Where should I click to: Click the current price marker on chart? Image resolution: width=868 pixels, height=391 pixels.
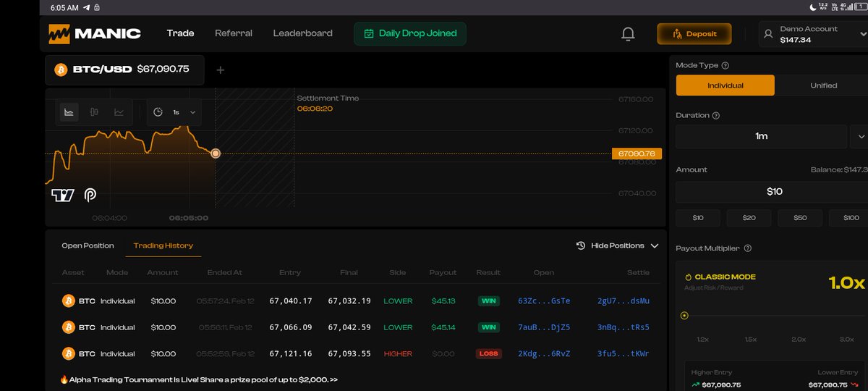point(216,154)
